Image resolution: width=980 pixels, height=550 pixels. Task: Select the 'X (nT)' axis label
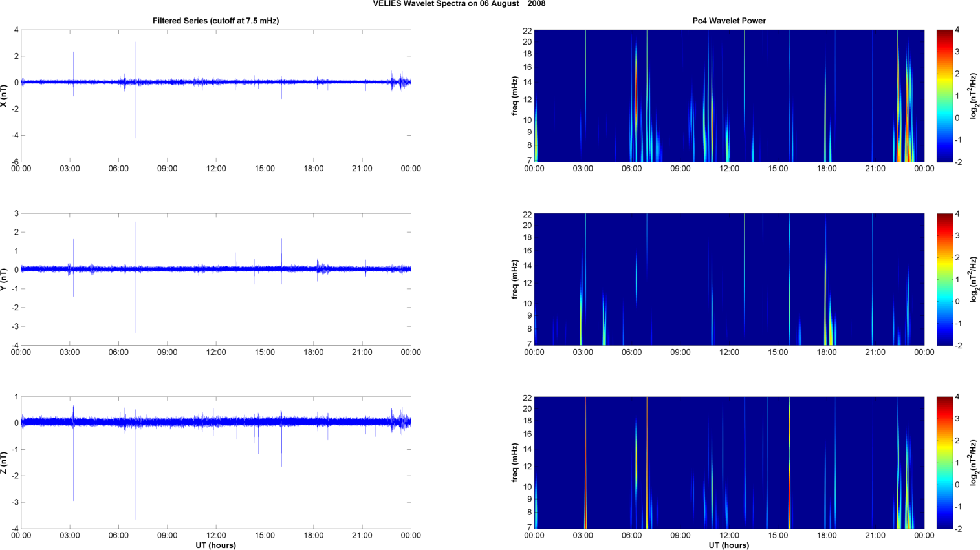tap(4, 96)
